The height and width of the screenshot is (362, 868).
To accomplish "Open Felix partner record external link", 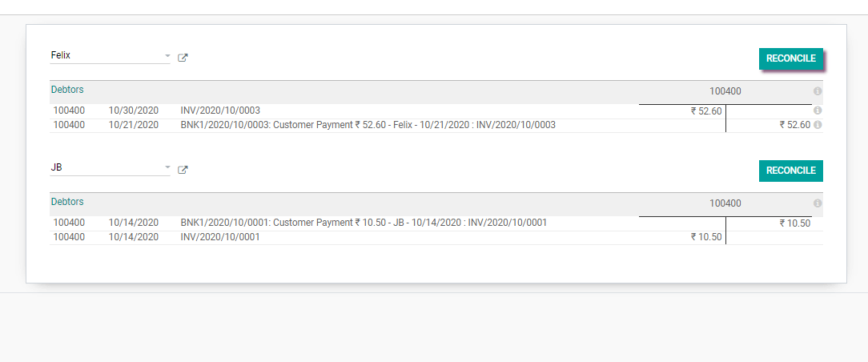I will click(x=183, y=58).
